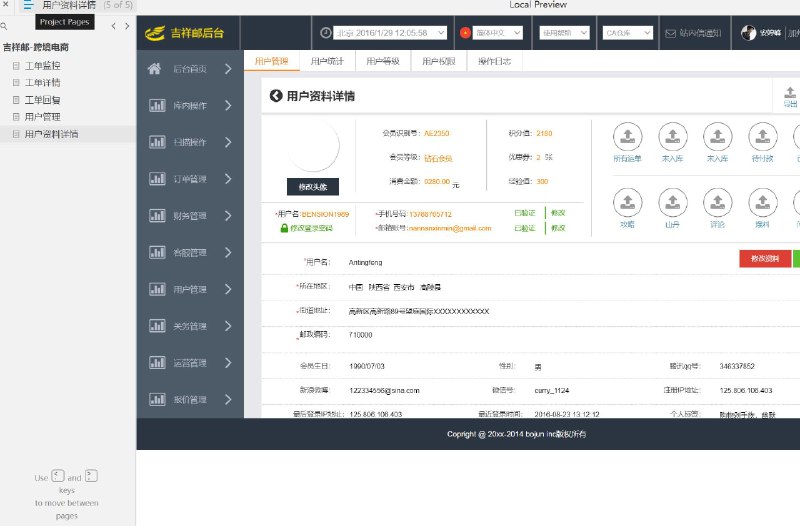Expand 库内操作 with its chevron

point(228,105)
